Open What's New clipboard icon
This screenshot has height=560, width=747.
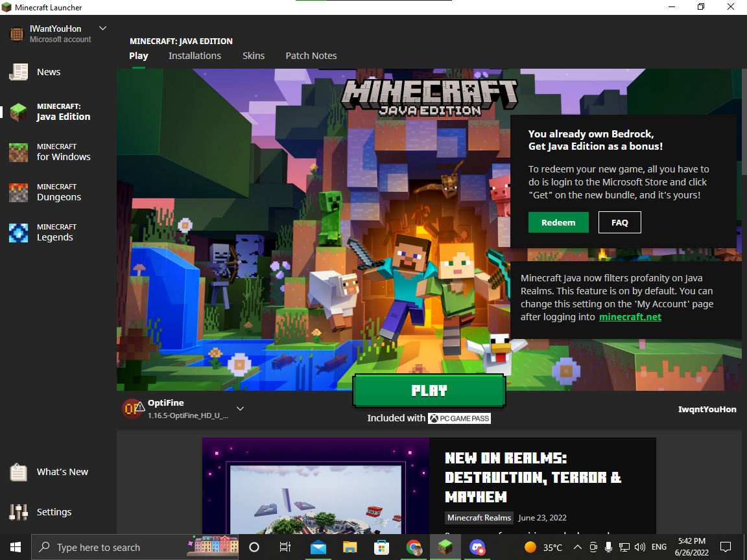click(x=18, y=472)
